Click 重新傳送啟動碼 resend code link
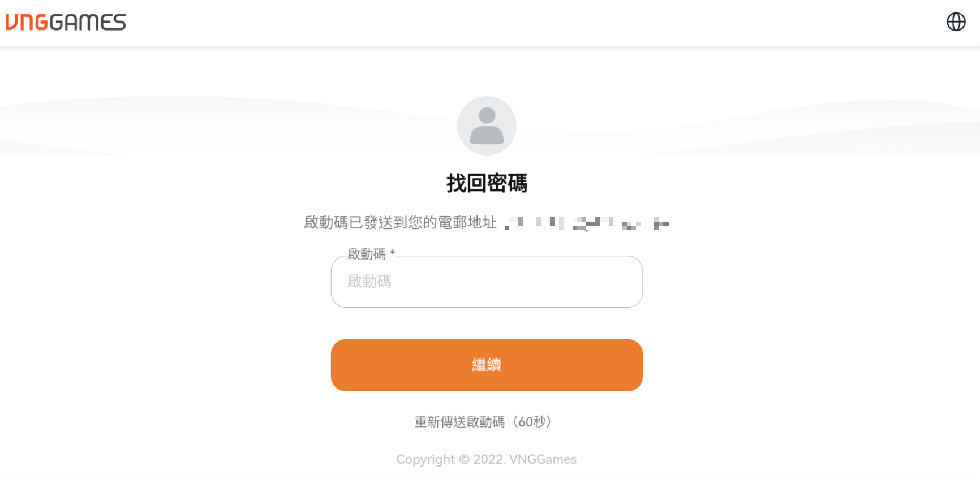 coord(459,422)
